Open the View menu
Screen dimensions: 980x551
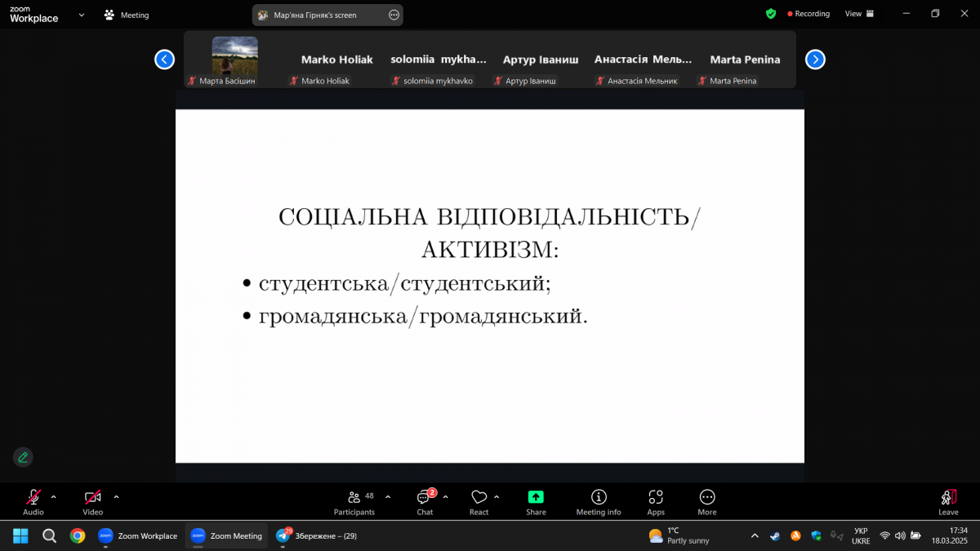[852, 14]
